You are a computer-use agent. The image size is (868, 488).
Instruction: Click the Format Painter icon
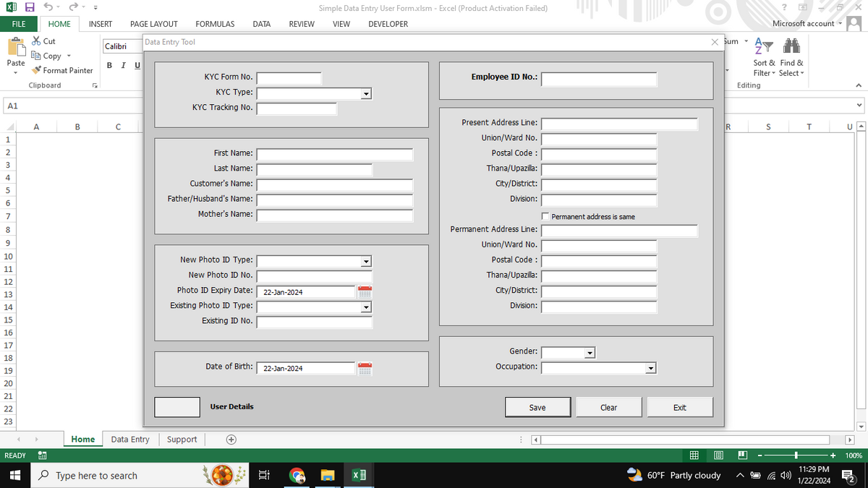[36, 70]
